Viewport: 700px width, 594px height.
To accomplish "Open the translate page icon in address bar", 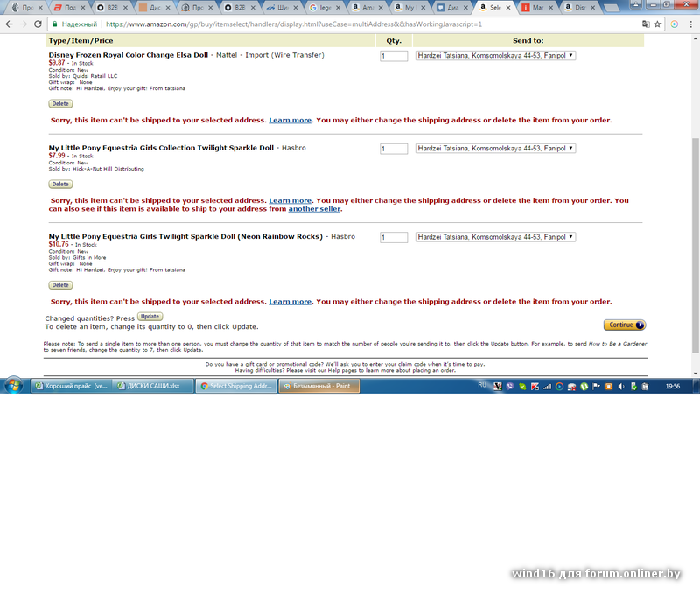I will (646, 24).
